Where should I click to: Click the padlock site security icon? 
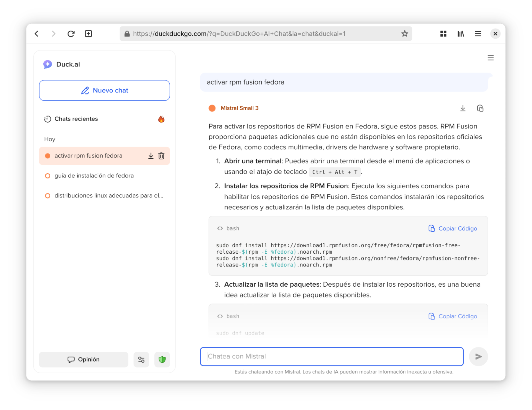[x=127, y=34]
